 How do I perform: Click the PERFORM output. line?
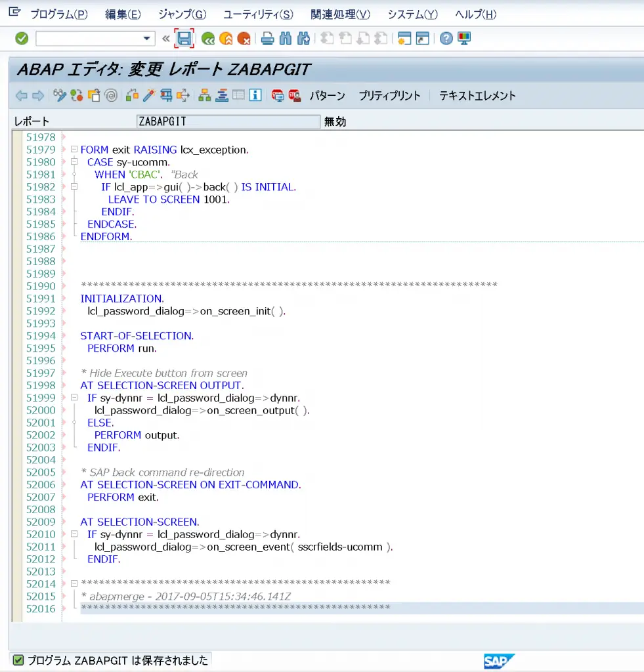click(137, 435)
